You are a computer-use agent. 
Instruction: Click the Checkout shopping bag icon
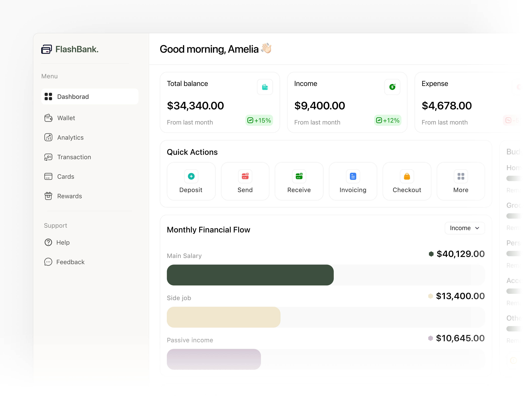[407, 176]
